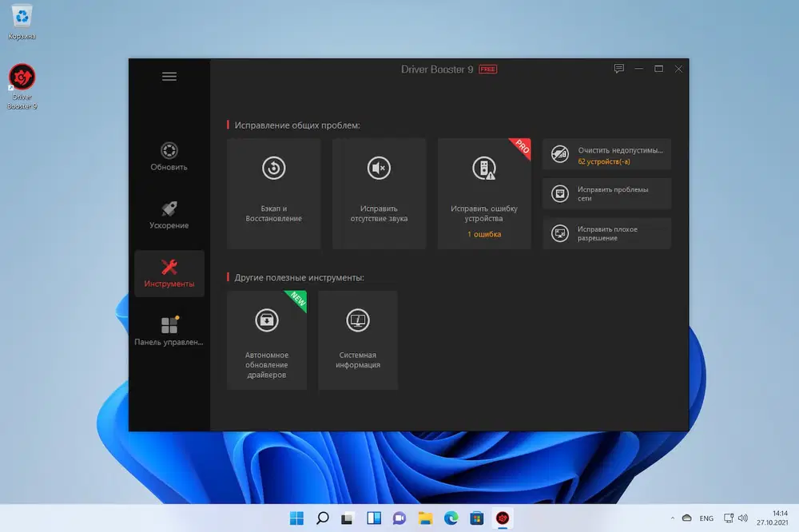Viewport: 799px width, 532px height.
Task: Open File Explorer from the taskbar
Action: tap(425, 518)
